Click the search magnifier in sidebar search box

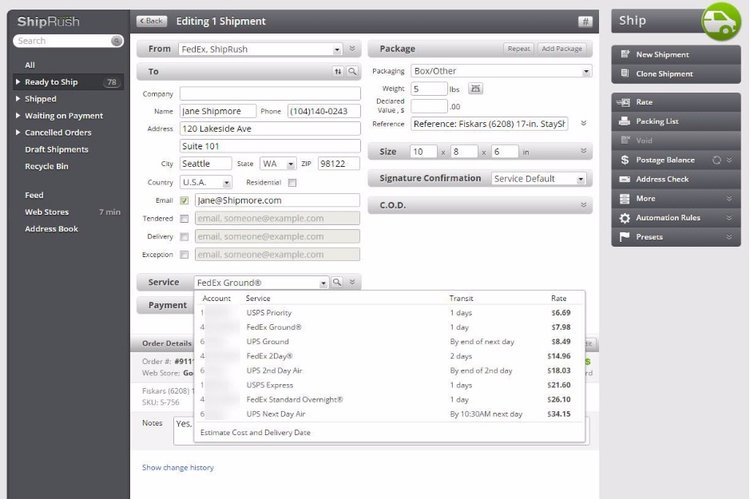point(116,41)
